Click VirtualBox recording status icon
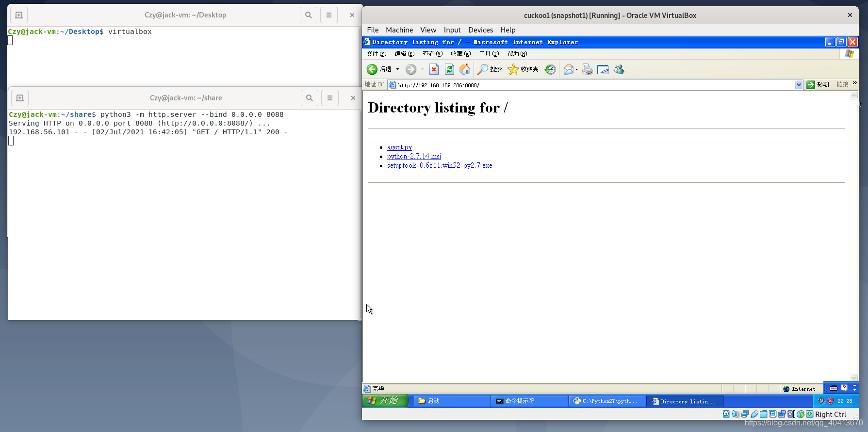The image size is (868, 432). tap(782, 414)
